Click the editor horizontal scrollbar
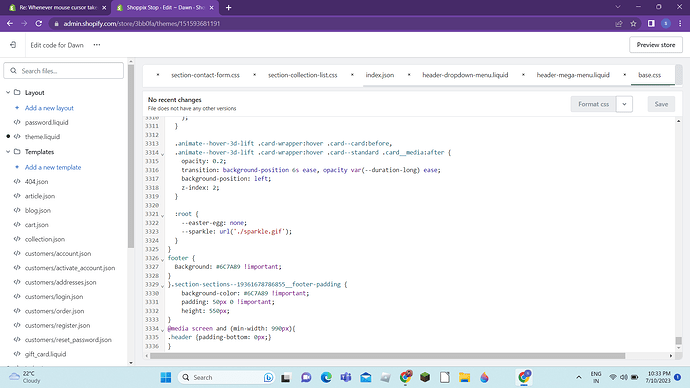This screenshot has height=388, width=690. [x=387, y=356]
